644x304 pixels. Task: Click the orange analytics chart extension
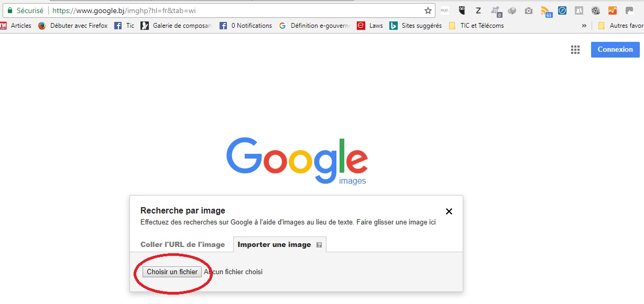pos(613,10)
